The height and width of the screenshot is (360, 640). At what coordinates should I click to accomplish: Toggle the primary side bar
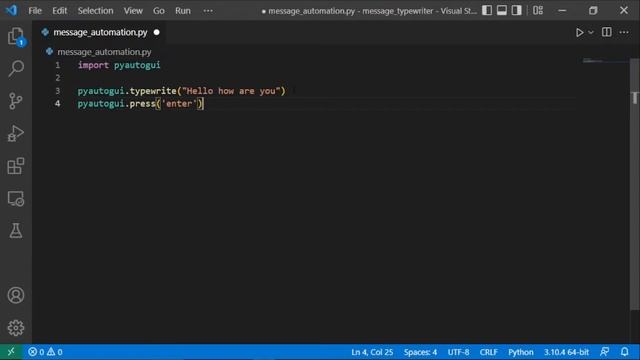[487, 11]
